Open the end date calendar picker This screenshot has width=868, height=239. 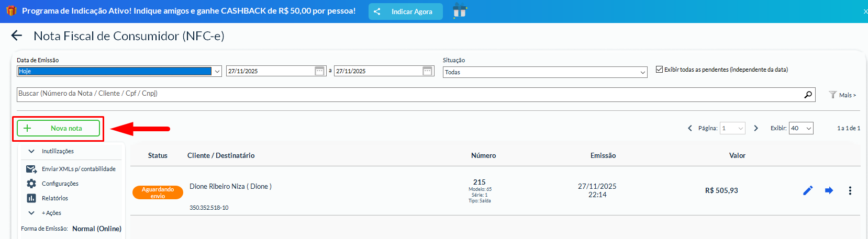427,71
